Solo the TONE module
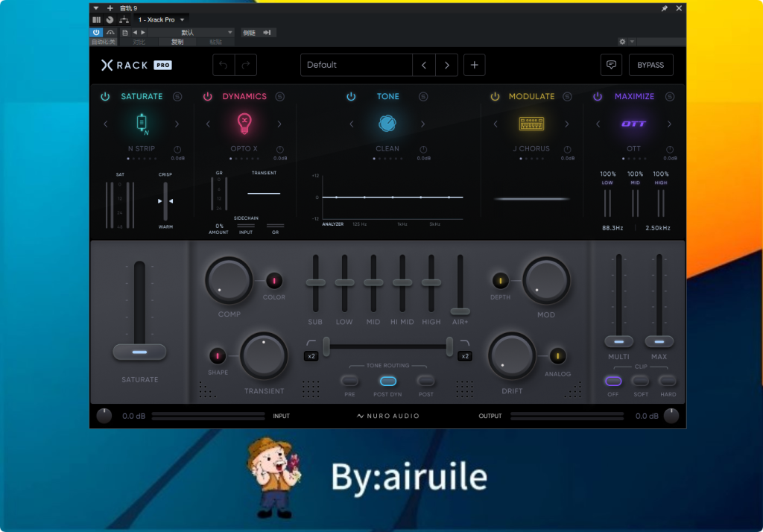The height and width of the screenshot is (532, 763). coord(423,96)
